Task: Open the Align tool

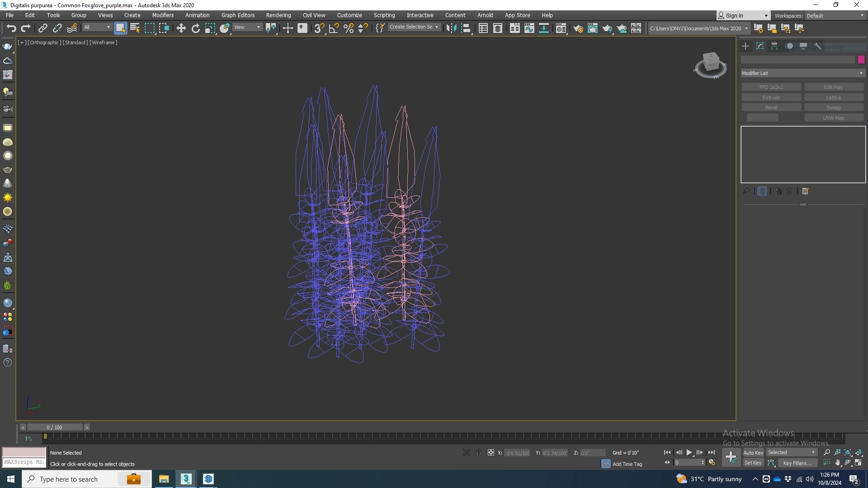Action: 466,28
